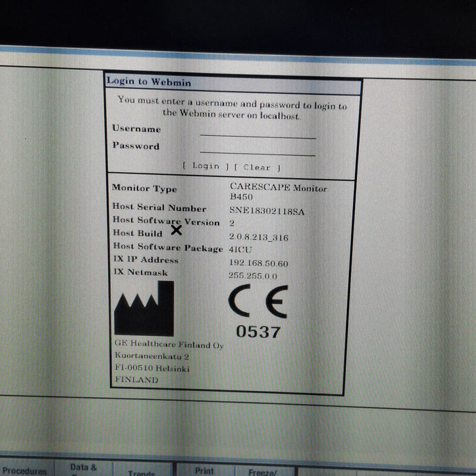Click the IX Netmask label
Screen dimensions: 476x476
click(x=141, y=272)
